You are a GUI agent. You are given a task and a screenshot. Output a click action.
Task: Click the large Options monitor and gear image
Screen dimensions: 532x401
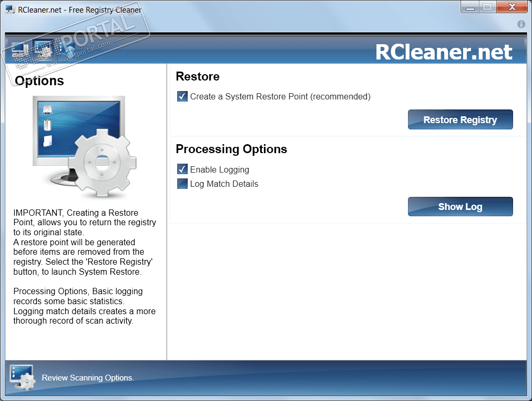point(85,146)
